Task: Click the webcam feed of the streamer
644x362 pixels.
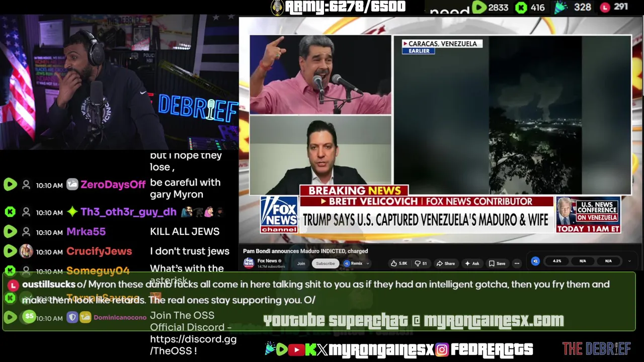Action: coord(119,82)
